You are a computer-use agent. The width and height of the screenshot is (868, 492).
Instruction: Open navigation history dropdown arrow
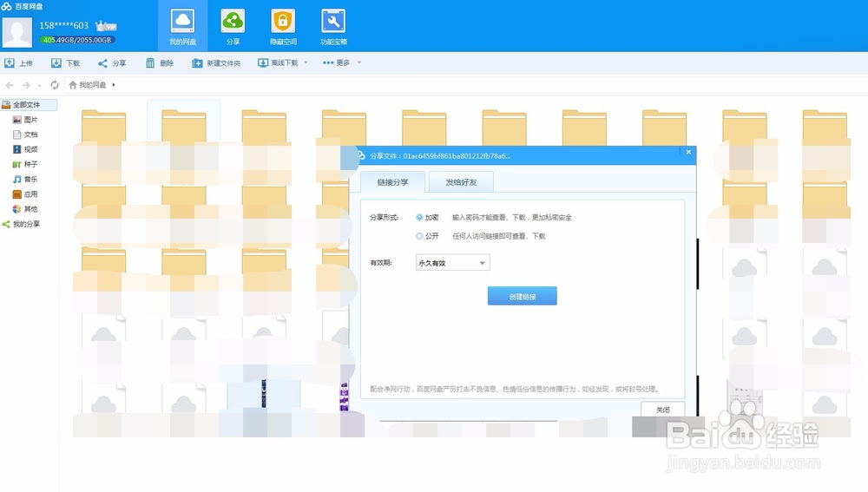(39, 86)
